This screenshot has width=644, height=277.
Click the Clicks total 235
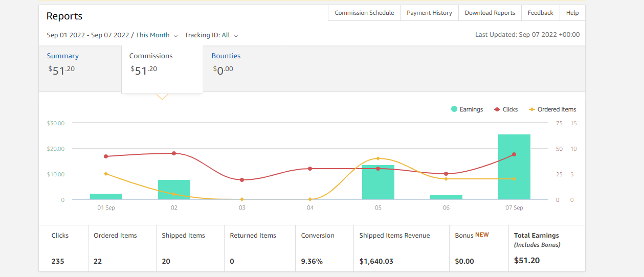[58, 261]
